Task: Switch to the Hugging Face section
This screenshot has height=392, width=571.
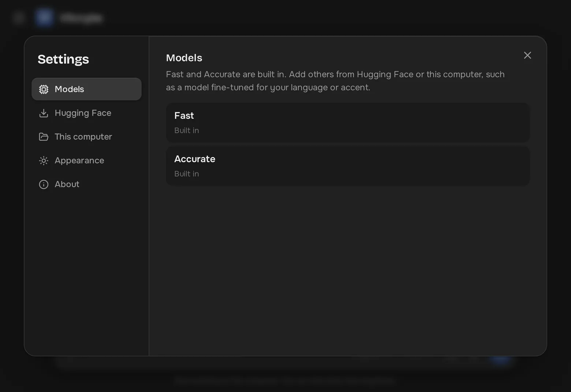Action: pyautogui.click(x=86, y=113)
